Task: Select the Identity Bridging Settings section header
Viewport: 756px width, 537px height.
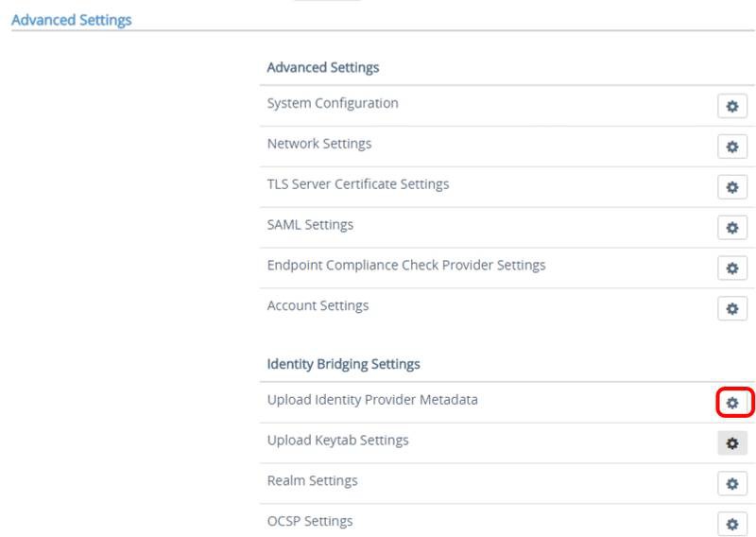Action: (343, 364)
